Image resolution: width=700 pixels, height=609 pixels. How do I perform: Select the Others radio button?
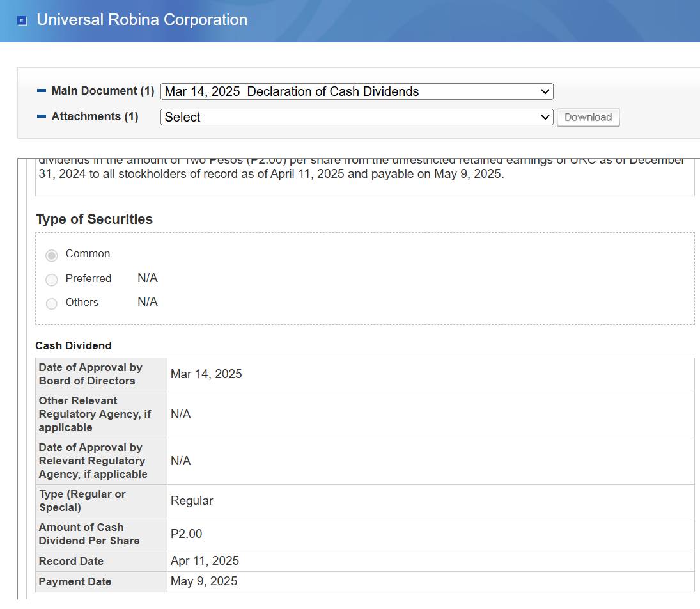pyautogui.click(x=52, y=304)
